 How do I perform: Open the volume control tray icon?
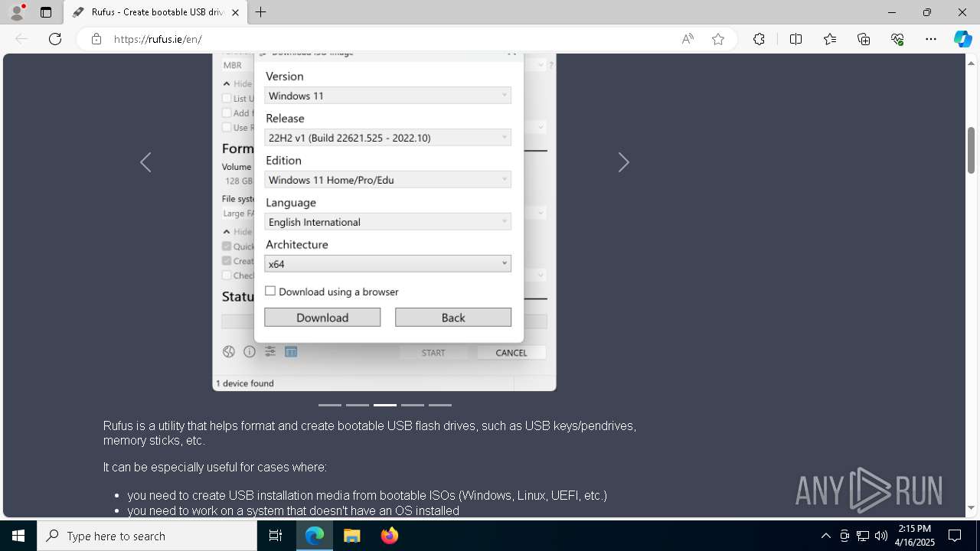point(880,536)
